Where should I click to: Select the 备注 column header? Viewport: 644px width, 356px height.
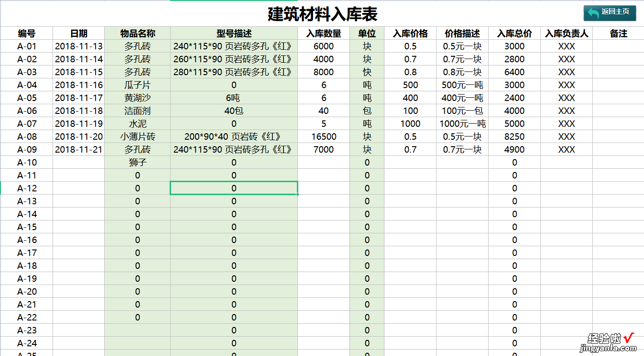coord(618,33)
